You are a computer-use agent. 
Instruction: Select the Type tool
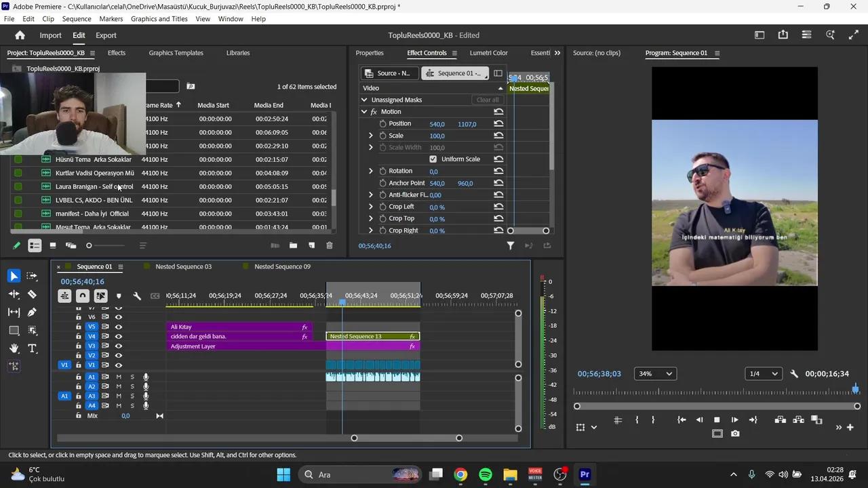[x=32, y=348]
